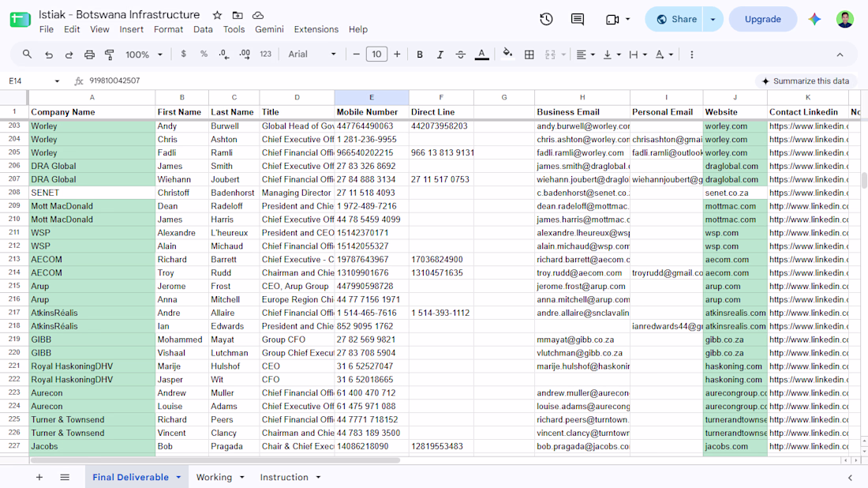Image resolution: width=868 pixels, height=488 pixels.
Task: Redo the last action
Action: (x=69, y=54)
